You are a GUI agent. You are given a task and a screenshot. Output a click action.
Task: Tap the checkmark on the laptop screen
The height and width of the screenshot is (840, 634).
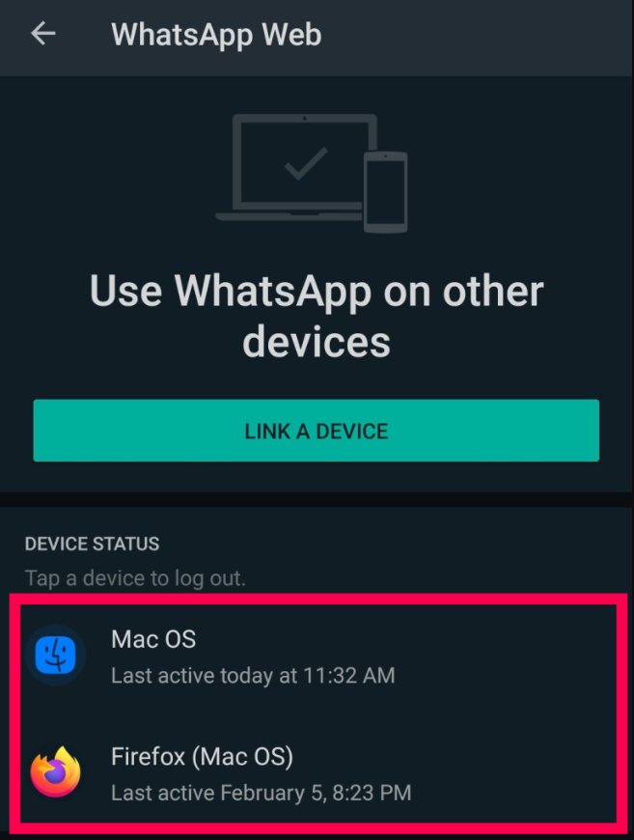coord(306,163)
